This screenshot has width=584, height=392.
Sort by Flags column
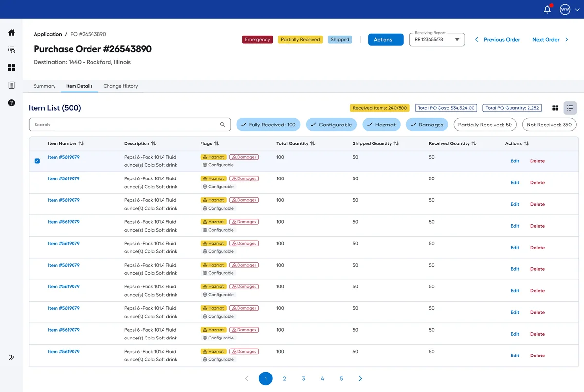point(217,143)
